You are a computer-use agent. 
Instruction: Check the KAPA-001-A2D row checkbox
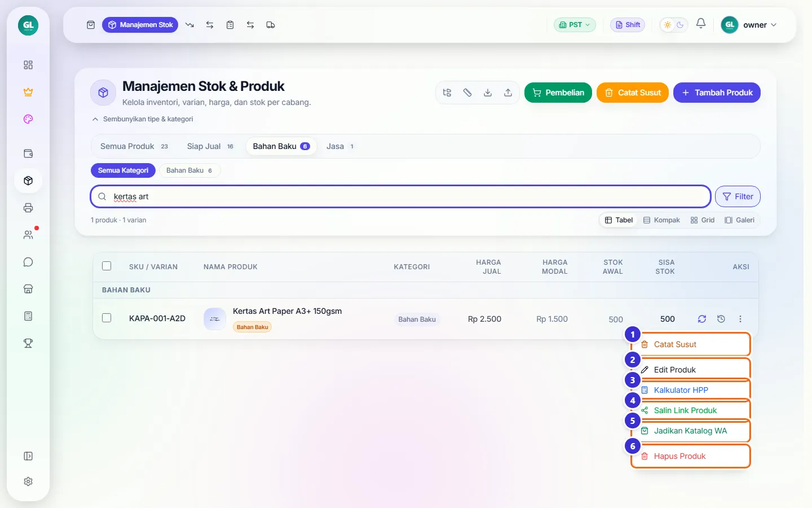(107, 318)
